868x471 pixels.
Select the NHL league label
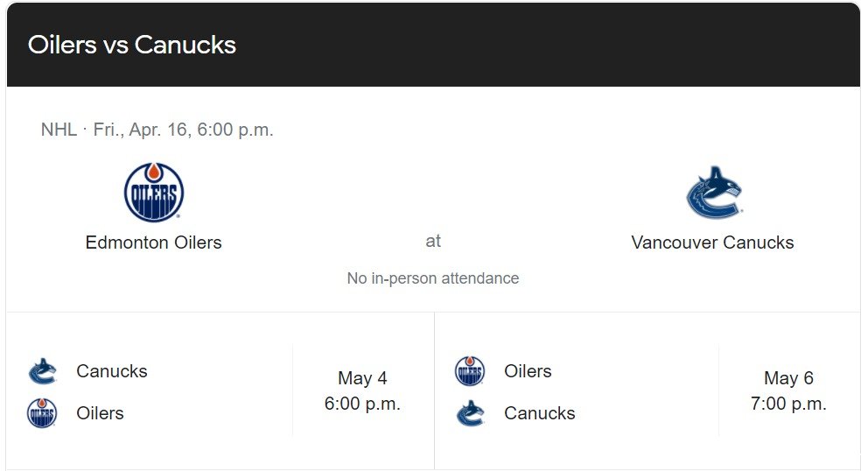[59, 130]
